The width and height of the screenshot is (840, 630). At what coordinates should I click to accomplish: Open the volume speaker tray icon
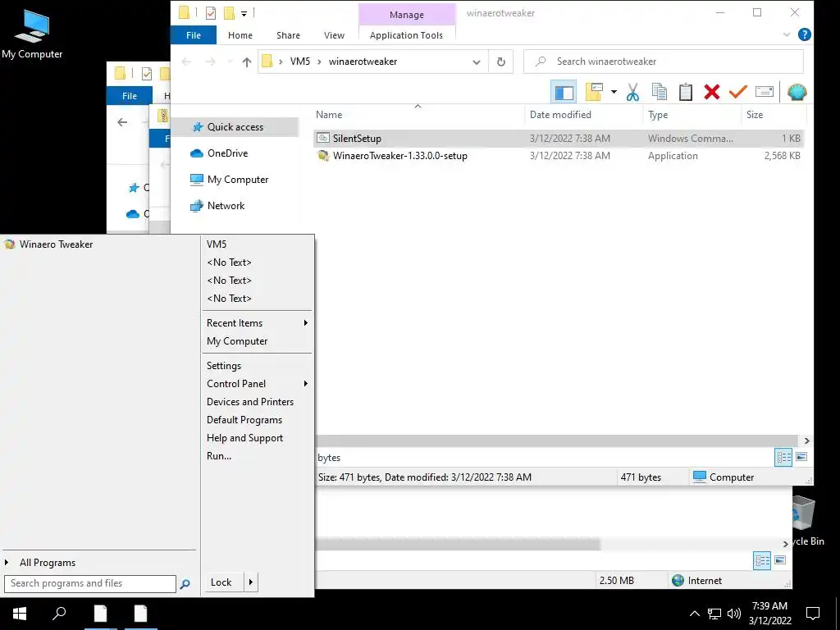click(734, 614)
